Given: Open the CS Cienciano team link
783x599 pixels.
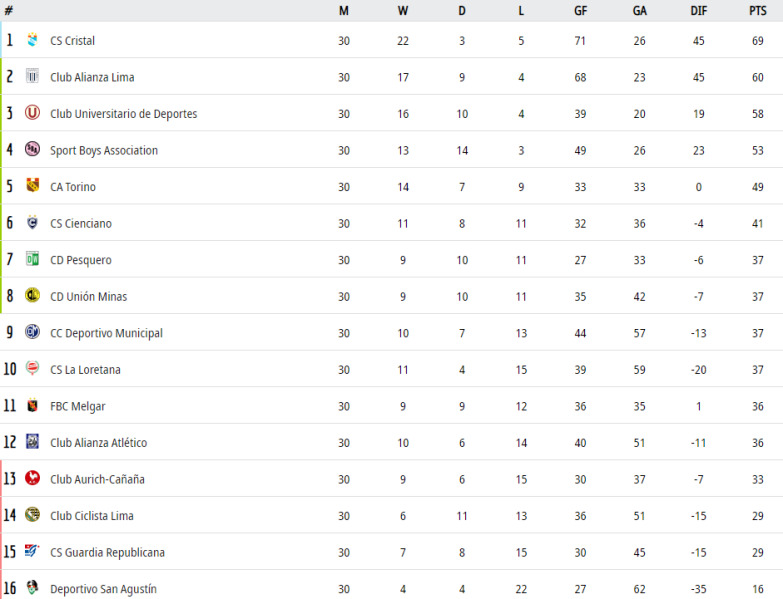Looking at the screenshot, I should 81,224.
